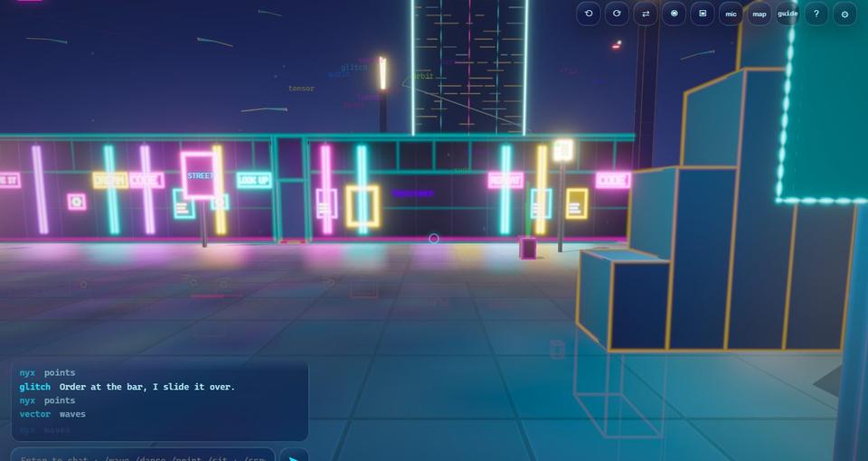This screenshot has width=868, height=461.
Task: Click the circular record icon button
Action: 674,14
